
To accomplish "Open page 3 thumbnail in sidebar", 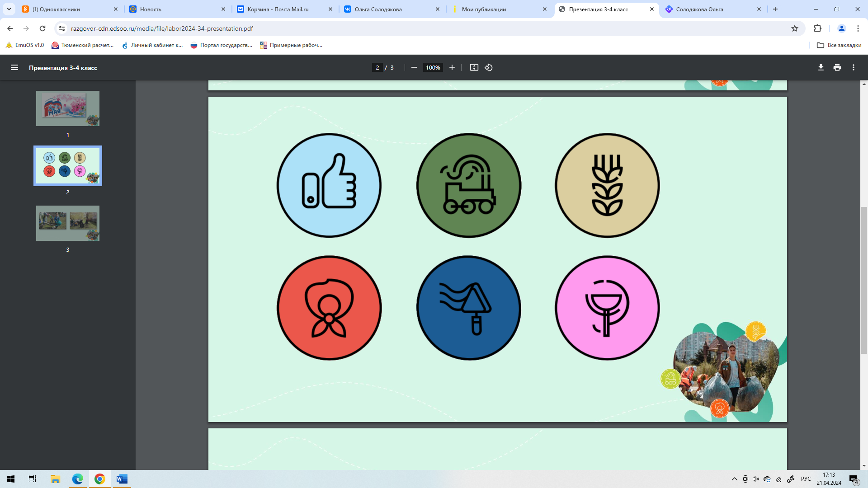I will (68, 223).
